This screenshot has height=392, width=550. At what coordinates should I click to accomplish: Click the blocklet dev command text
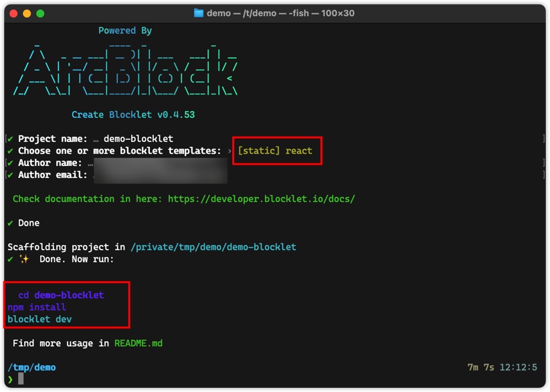(x=39, y=319)
